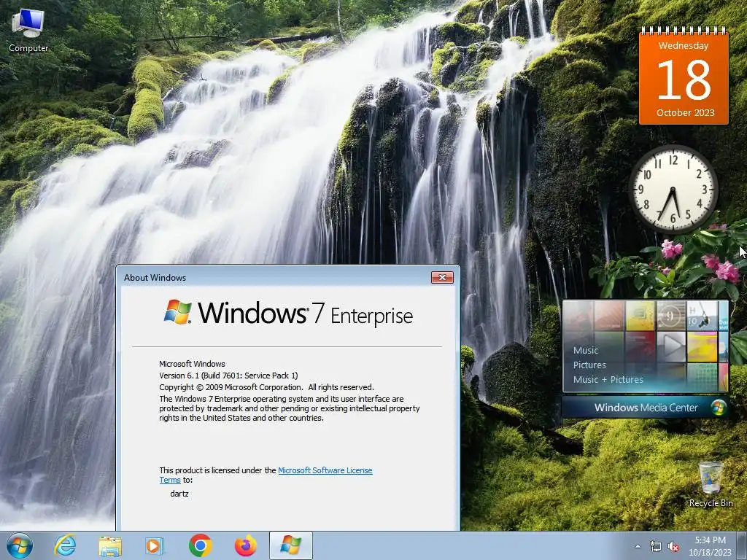747x560 pixels.
Task: Click the Show desktop strip
Action: [742, 545]
